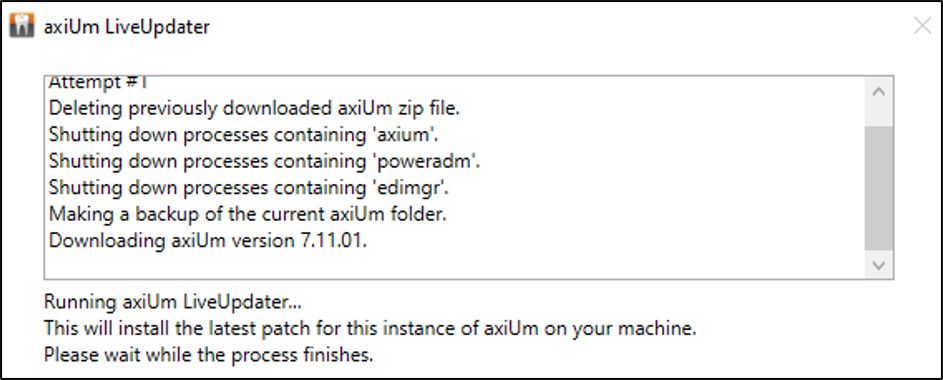This screenshot has width=943, height=380.
Task: Click the 'This will install the latest patch' message
Action: point(370,329)
